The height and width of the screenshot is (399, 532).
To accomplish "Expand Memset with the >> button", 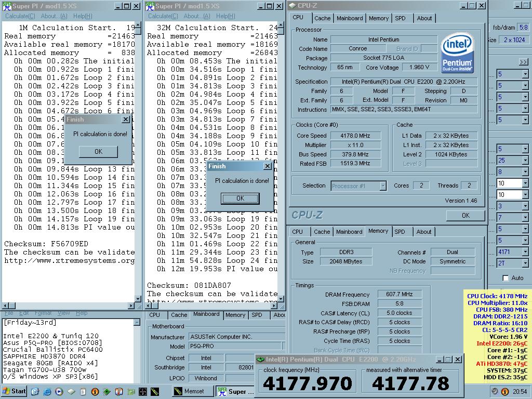I will coord(524,62).
